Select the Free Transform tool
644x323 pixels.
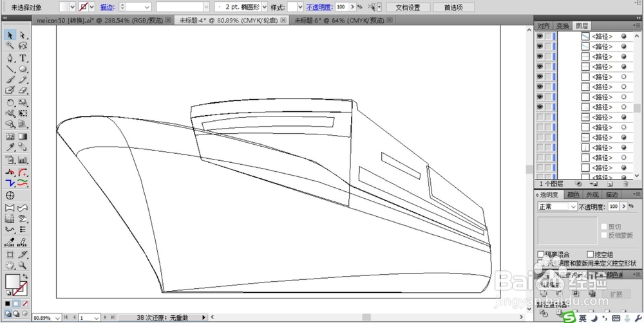23,113
